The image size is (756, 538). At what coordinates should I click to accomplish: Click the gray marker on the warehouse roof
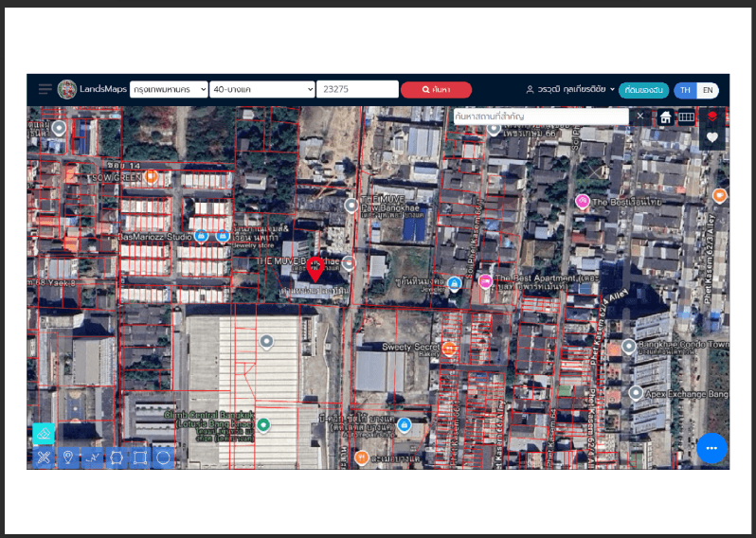[266, 343]
